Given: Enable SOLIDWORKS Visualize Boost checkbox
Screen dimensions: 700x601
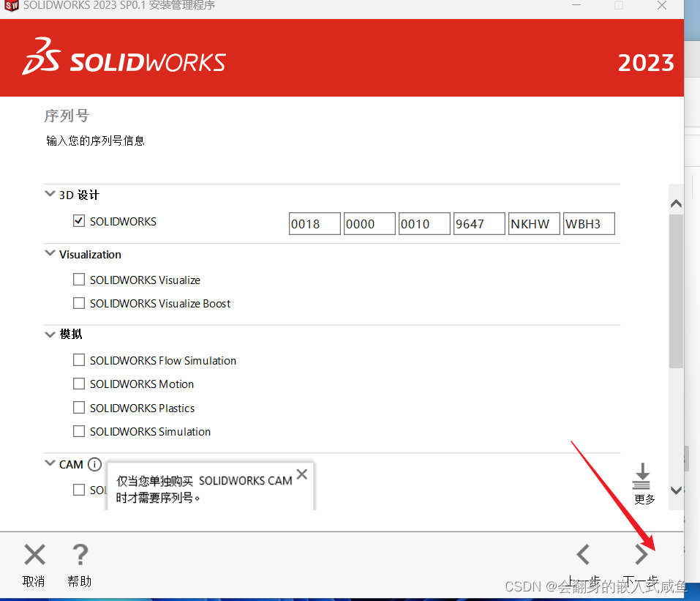Looking at the screenshot, I should pyautogui.click(x=79, y=303).
